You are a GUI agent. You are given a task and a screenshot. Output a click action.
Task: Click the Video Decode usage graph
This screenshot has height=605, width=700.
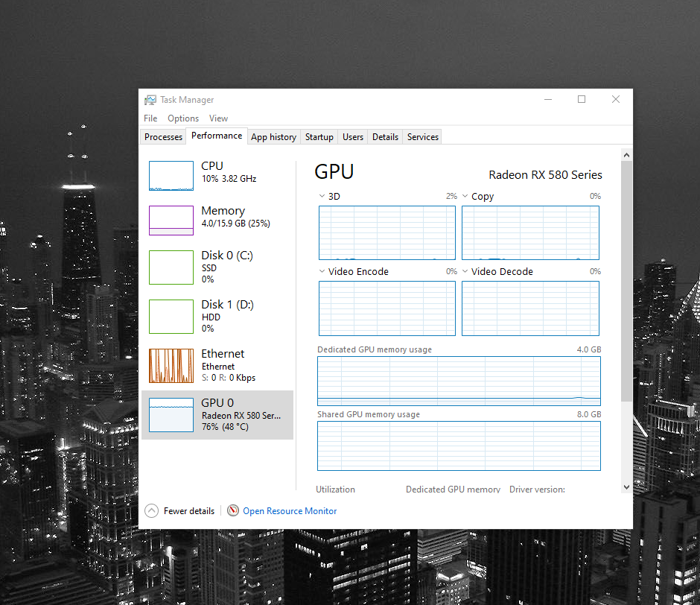[x=530, y=308]
